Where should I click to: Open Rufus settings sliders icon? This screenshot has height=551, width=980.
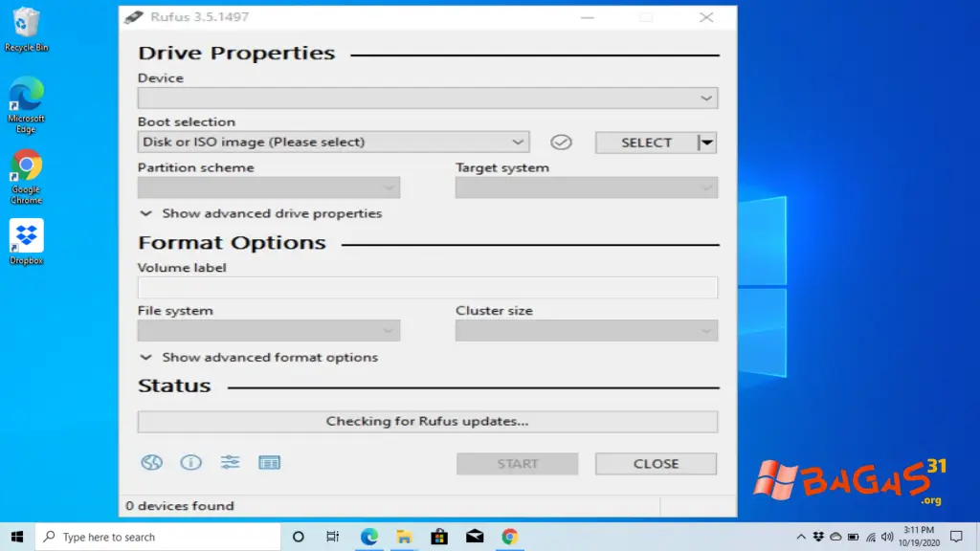(230, 462)
